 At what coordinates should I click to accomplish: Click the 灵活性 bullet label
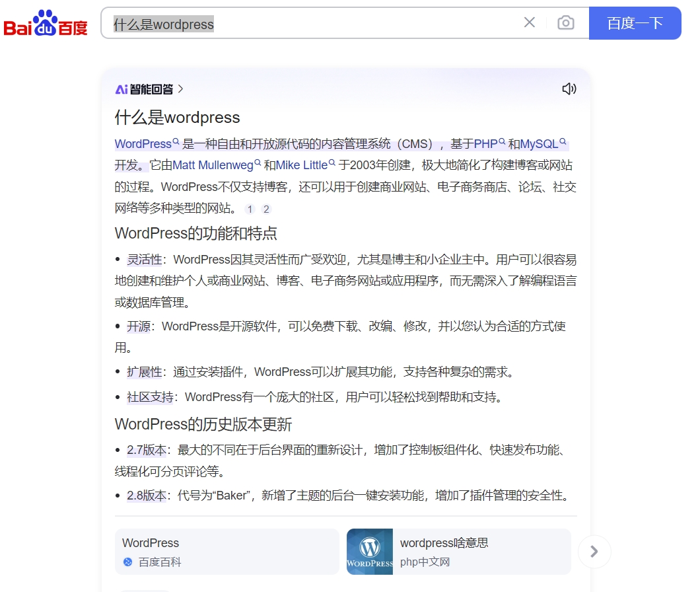coord(144,260)
